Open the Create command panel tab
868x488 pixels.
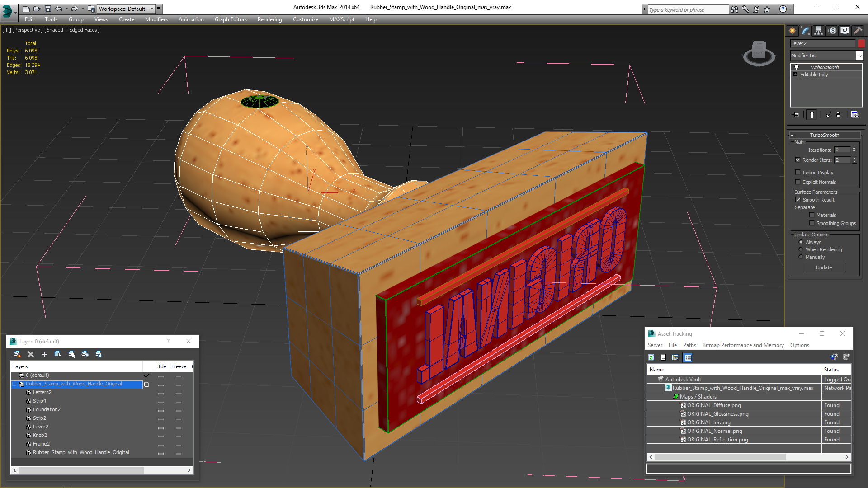point(792,31)
